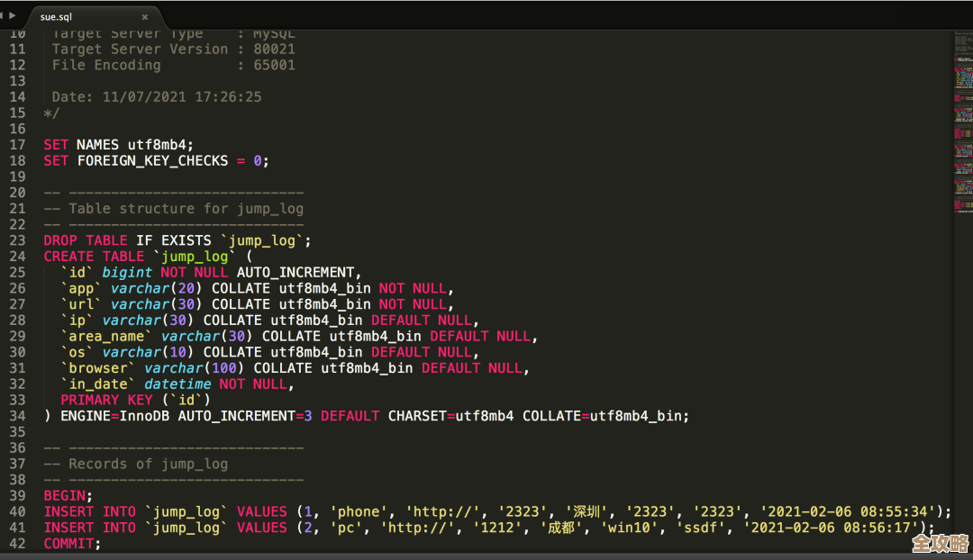Click the BEGIN statement
The width and height of the screenshot is (973, 560).
(x=68, y=496)
